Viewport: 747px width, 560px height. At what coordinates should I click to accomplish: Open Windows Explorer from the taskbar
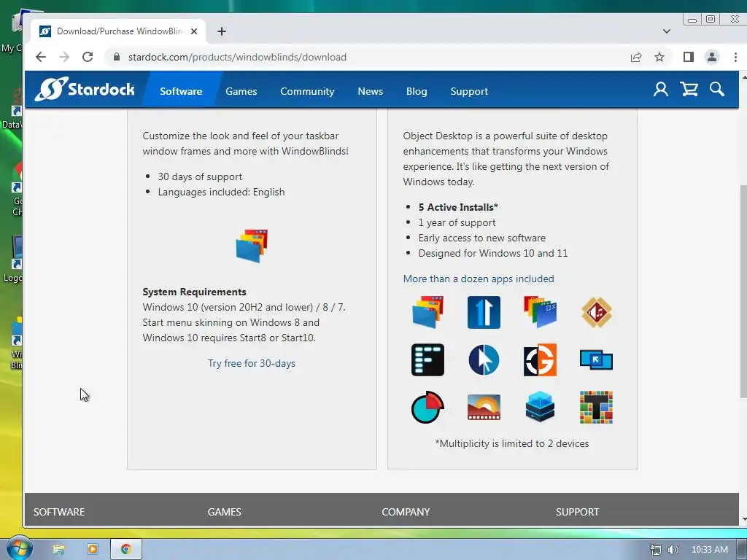pyautogui.click(x=58, y=549)
